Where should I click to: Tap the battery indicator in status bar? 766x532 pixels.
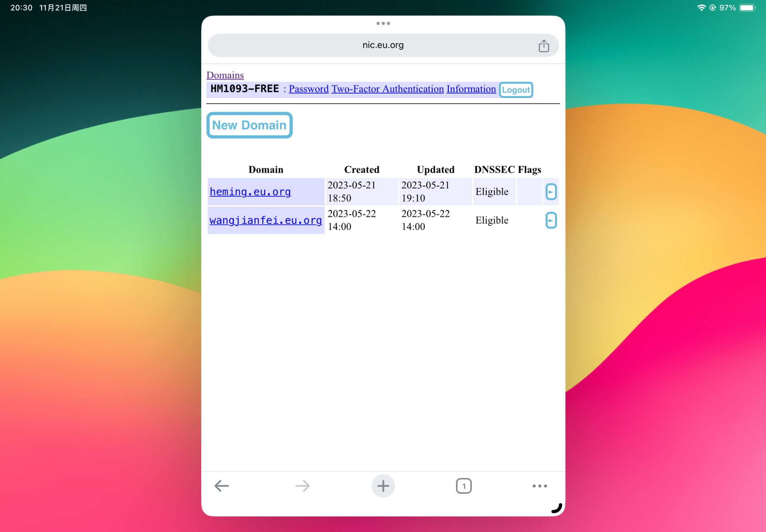coord(747,8)
